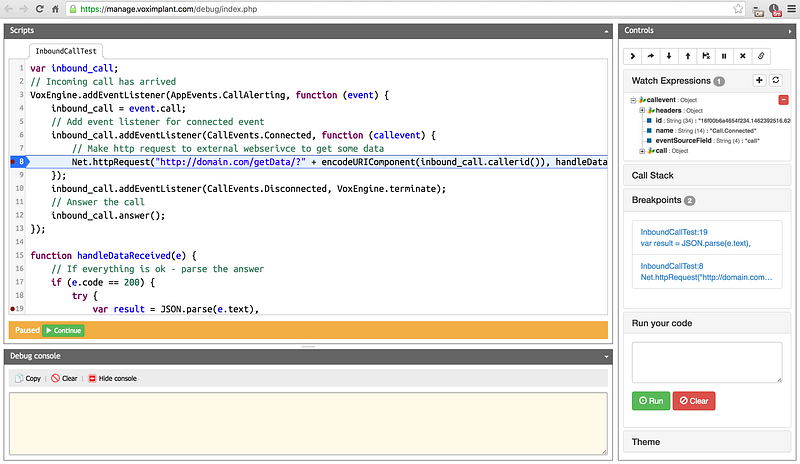Copy the debug console contents

pos(28,379)
